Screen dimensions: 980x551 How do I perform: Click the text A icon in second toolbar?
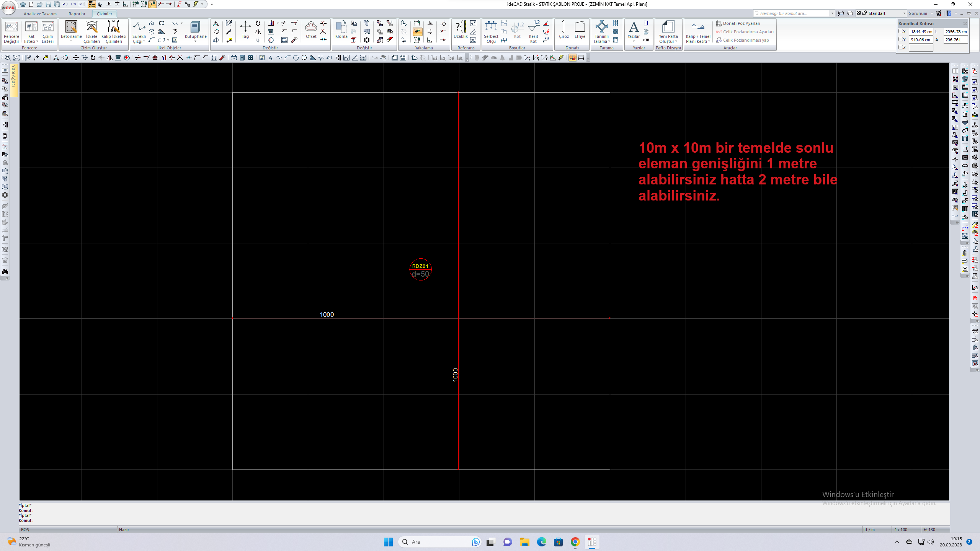pos(270,58)
